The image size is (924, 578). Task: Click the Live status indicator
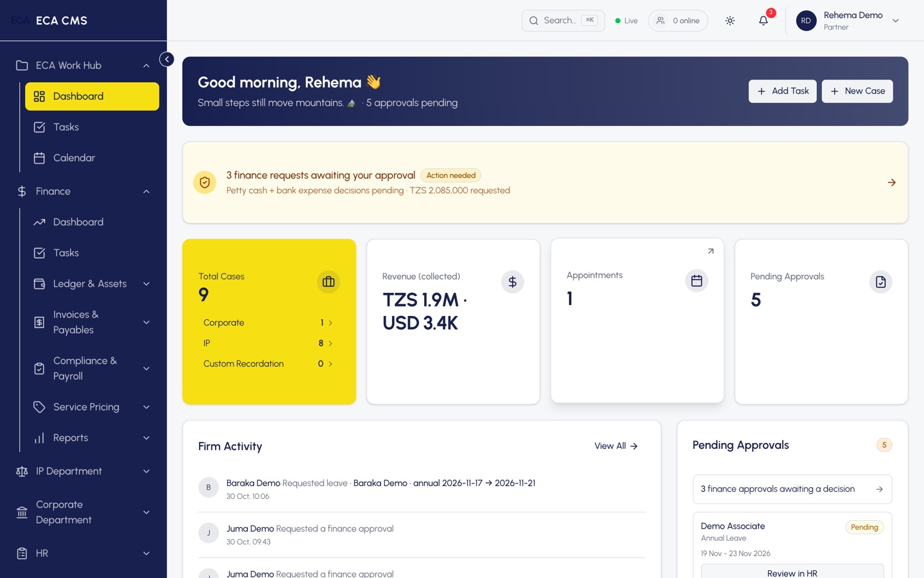tap(626, 21)
